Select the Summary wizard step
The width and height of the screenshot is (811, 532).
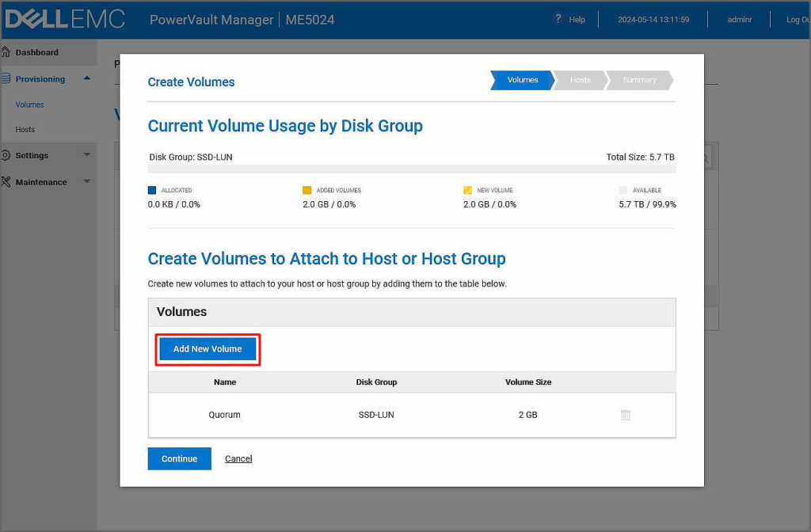coord(639,80)
